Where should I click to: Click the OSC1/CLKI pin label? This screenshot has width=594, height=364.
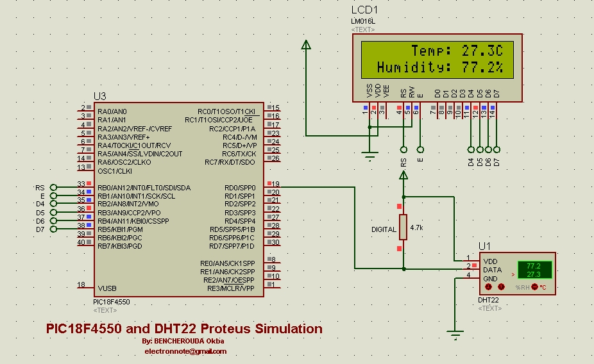(x=115, y=171)
